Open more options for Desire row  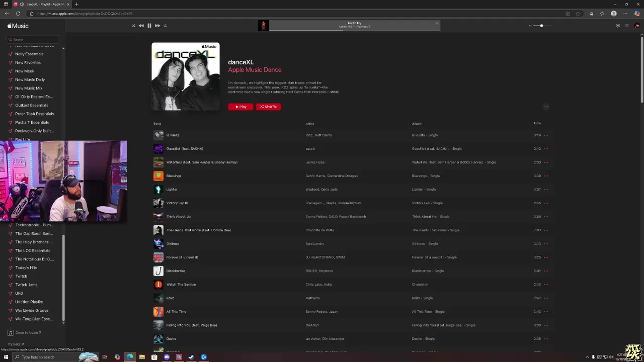[546, 339]
